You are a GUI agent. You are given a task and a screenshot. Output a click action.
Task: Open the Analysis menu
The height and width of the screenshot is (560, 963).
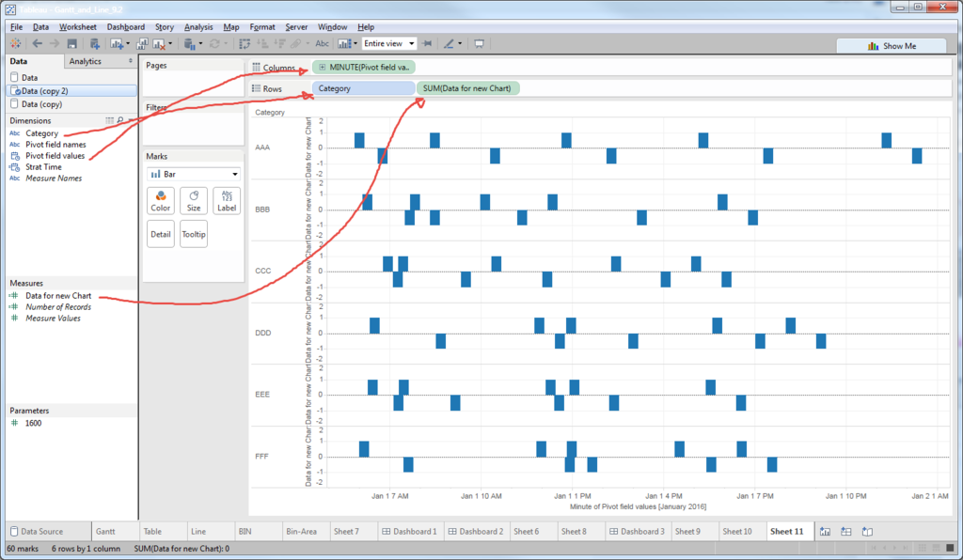coord(198,27)
